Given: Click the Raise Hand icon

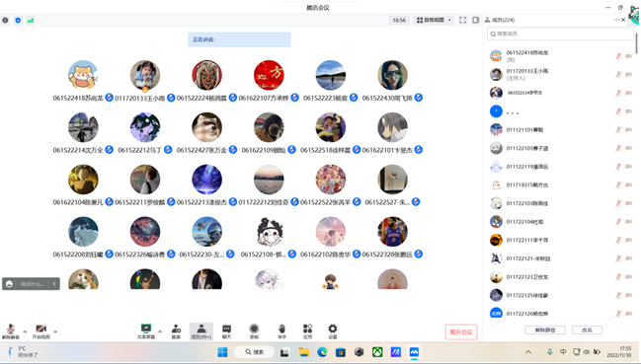Looking at the screenshot, I should pyautogui.click(x=281, y=331).
